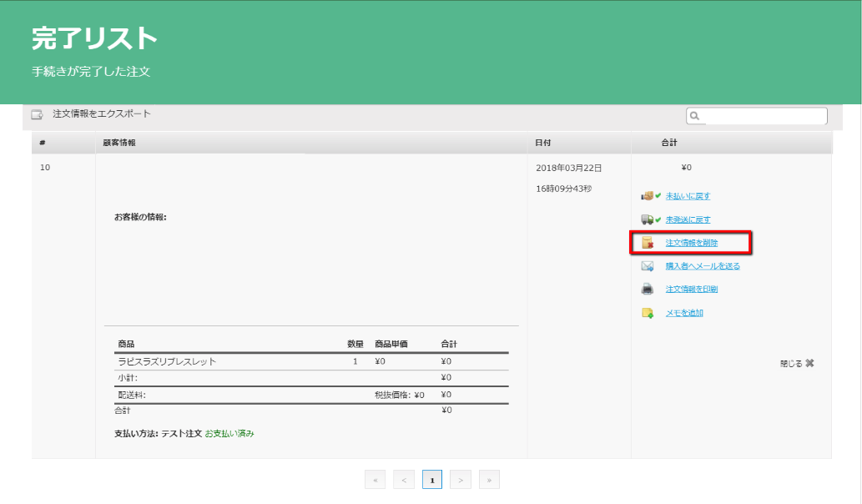Go to previous page with < button
This screenshot has height=504, width=862.
point(404,480)
